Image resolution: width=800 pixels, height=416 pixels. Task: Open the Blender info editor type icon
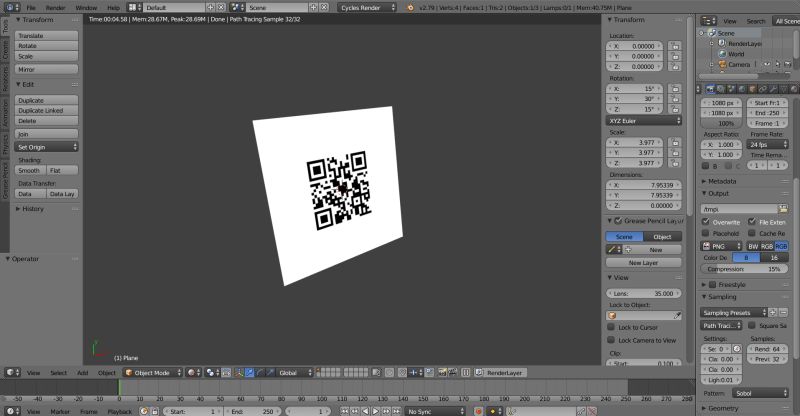coord(12,8)
